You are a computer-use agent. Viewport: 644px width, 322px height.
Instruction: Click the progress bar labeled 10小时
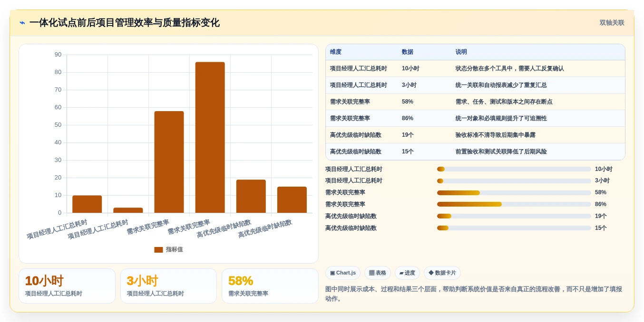[x=514, y=169]
